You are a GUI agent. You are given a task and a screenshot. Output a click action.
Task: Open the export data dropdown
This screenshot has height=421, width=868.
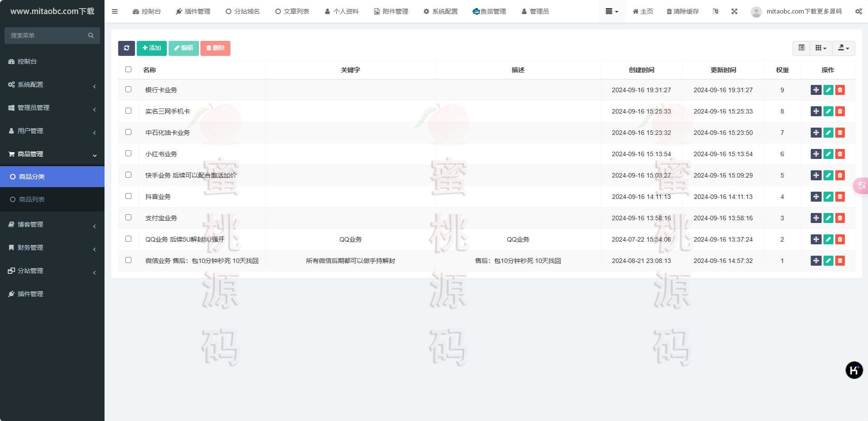(843, 48)
